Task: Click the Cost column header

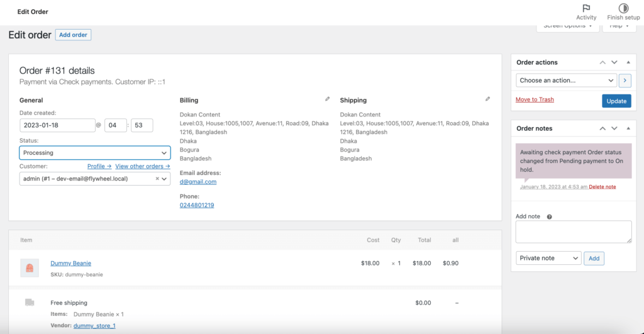Action: tap(373, 240)
